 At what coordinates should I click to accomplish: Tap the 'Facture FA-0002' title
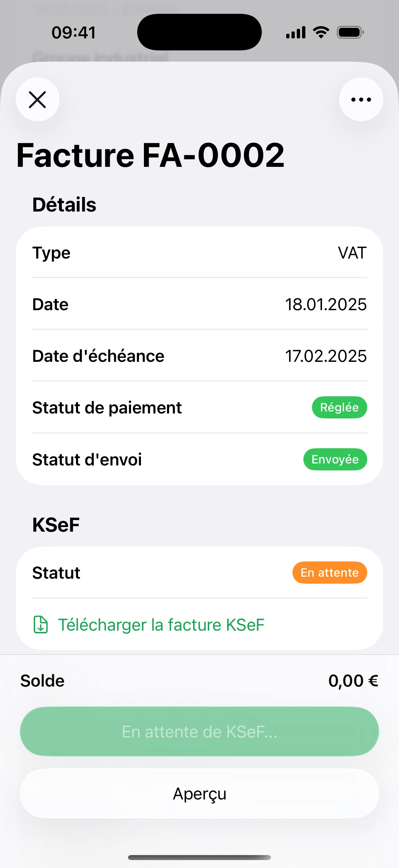click(151, 155)
